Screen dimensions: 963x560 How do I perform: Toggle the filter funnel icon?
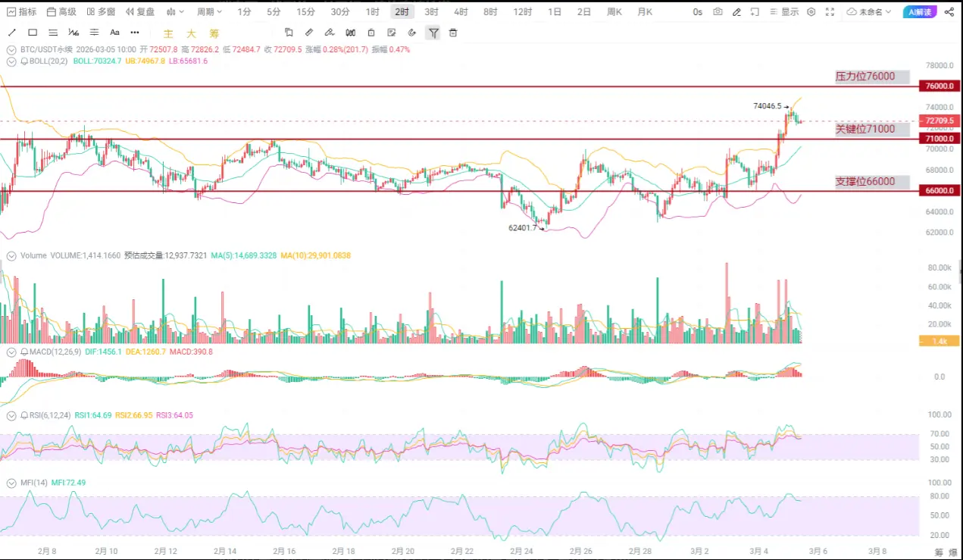(x=433, y=33)
